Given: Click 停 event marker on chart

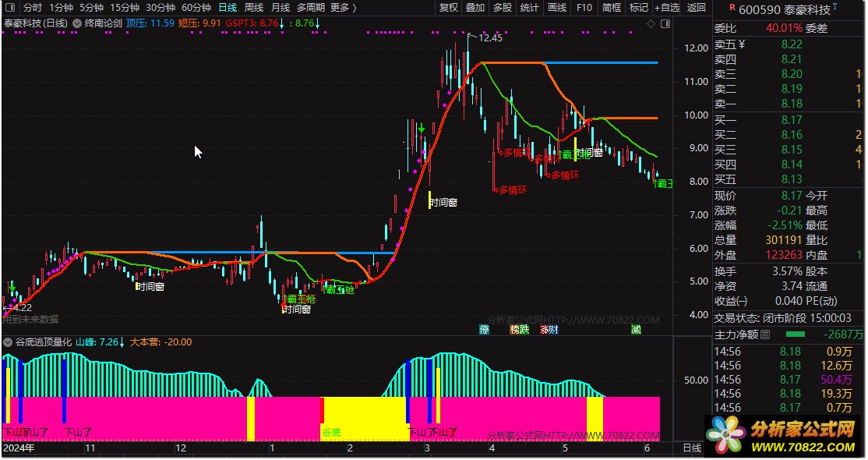Looking at the screenshot, I should tap(485, 330).
